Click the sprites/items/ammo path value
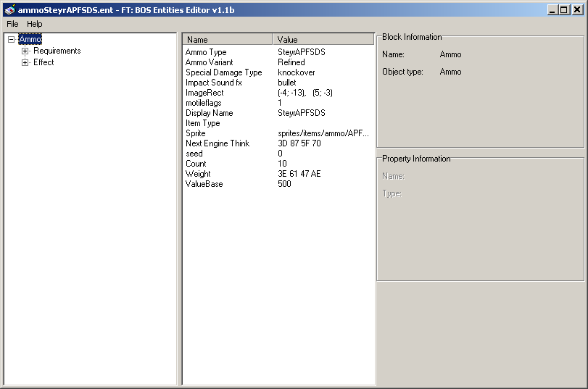588x389 pixels. tap(323, 133)
